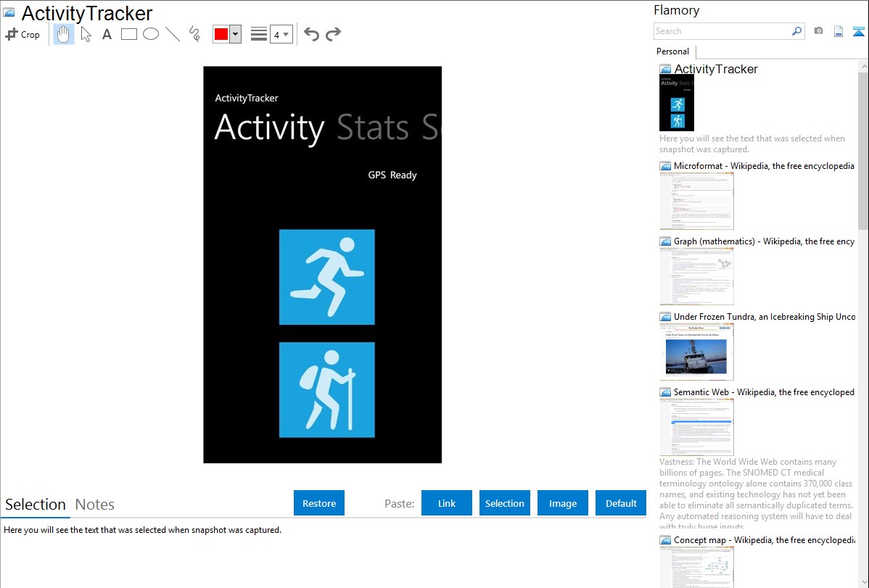Click the page document icon in Flamory header
Viewport: 869px width, 588px height.
point(839,31)
